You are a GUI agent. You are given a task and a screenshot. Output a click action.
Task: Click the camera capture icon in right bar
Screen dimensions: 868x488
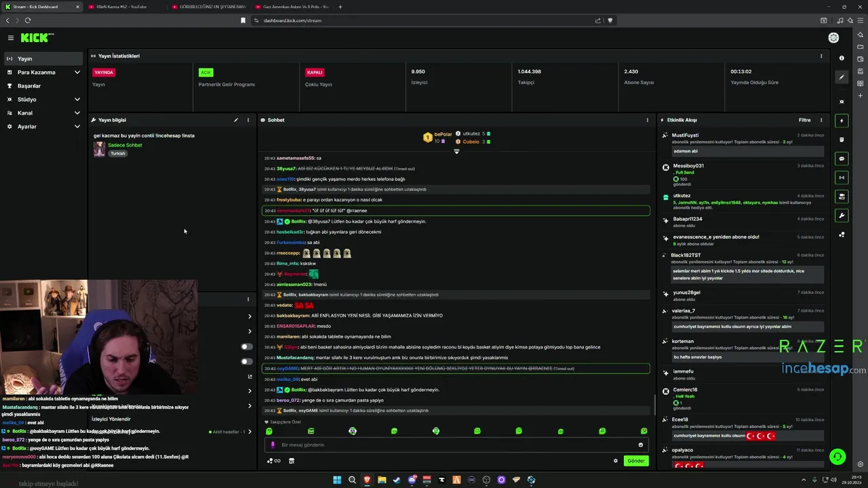842,102
